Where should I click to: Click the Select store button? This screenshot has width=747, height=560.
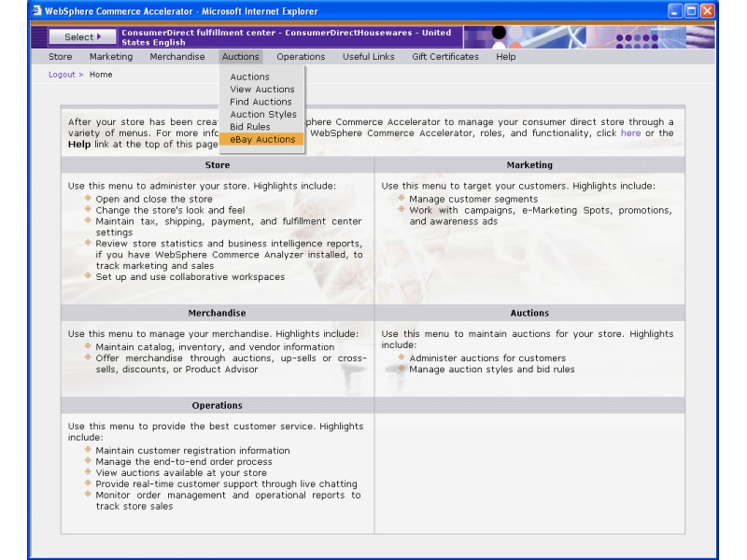point(82,36)
